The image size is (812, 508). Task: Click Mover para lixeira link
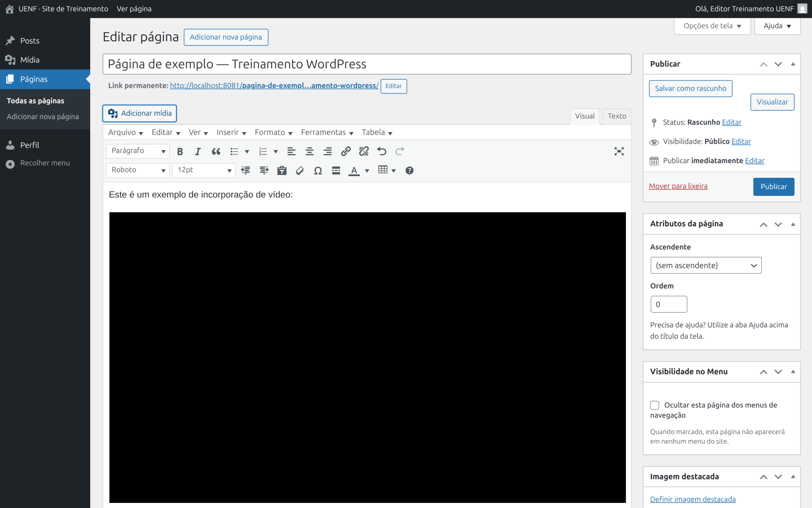[678, 186]
